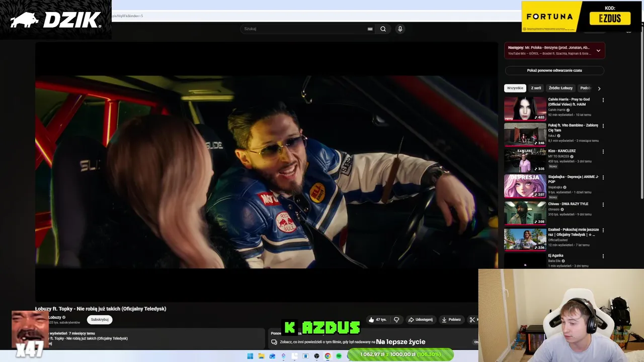Activate voice search microphone icon
This screenshot has width=644, height=362.
[x=400, y=29]
